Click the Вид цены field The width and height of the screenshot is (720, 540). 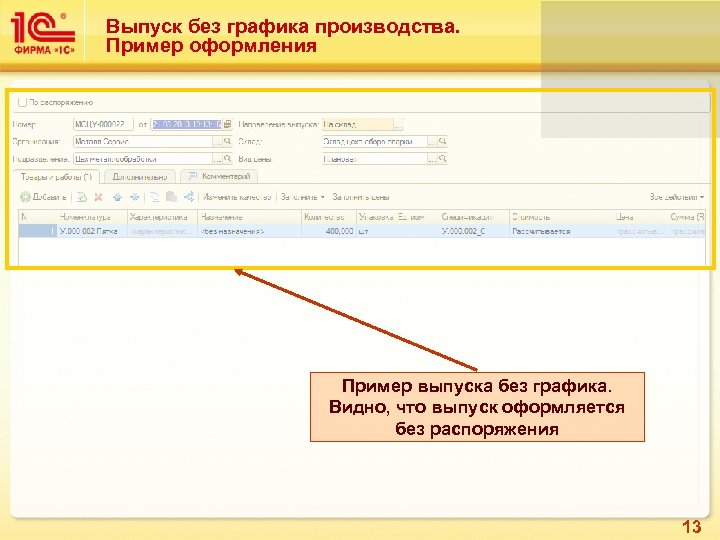(x=375, y=159)
